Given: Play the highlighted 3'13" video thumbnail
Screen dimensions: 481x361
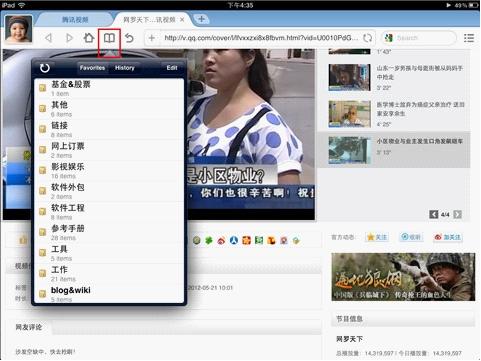Looking at the screenshot, I should [x=349, y=150].
